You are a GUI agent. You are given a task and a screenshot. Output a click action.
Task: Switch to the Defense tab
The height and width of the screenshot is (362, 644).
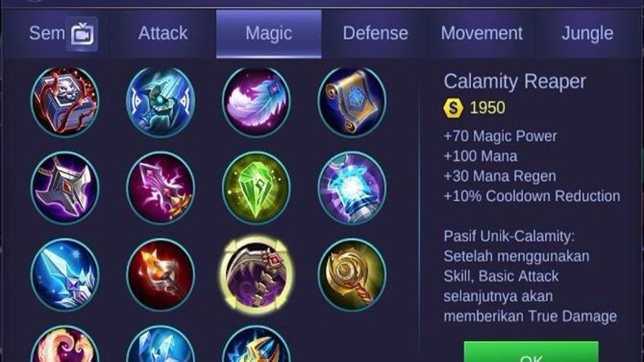click(x=375, y=33)
